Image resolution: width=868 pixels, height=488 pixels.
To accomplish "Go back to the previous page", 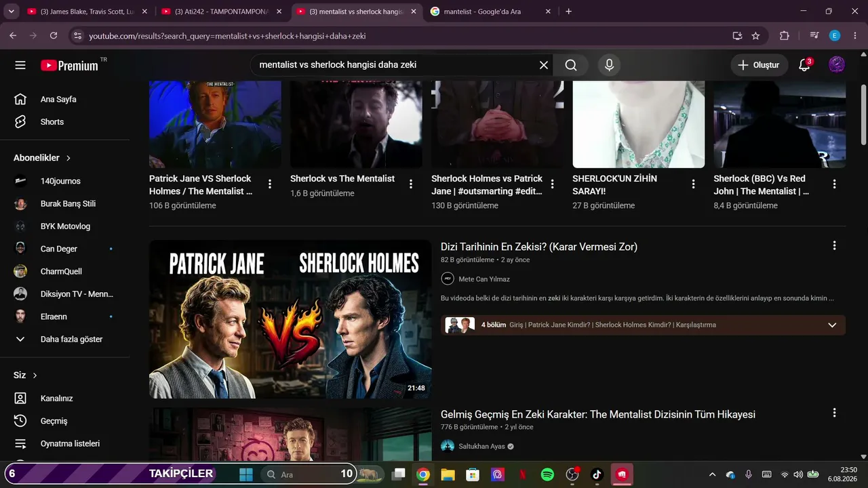I will (13, 35).
